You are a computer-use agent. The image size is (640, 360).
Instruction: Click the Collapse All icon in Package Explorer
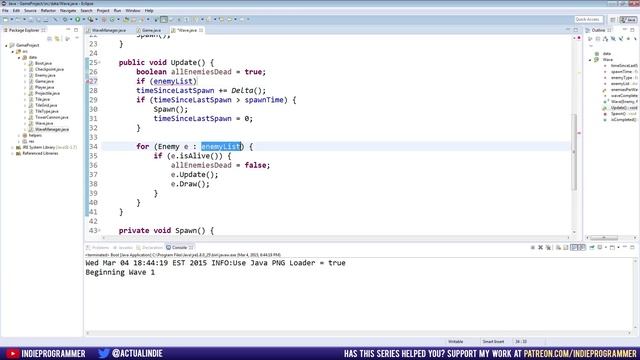coord(49,38)
